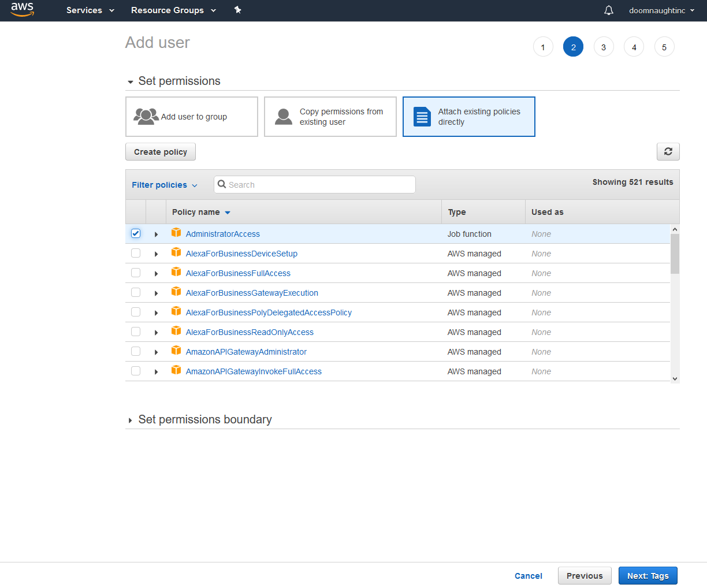Screen dimensions: 707x588
Task: Expand the AdministratorAccess policy row details
Action: [x=156, y=235]
